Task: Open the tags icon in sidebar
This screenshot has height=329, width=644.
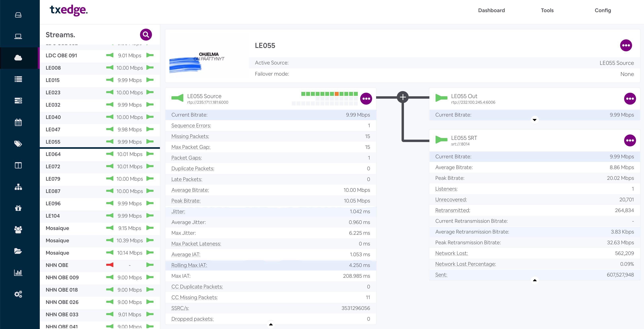Action: (x=18, y=144)
